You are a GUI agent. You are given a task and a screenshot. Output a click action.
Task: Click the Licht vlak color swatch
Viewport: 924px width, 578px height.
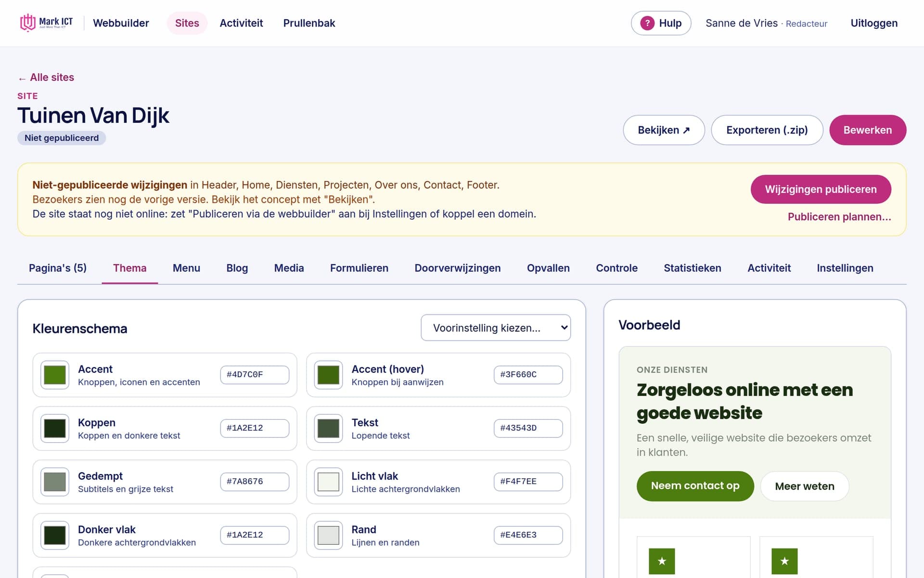click(329, 482)
